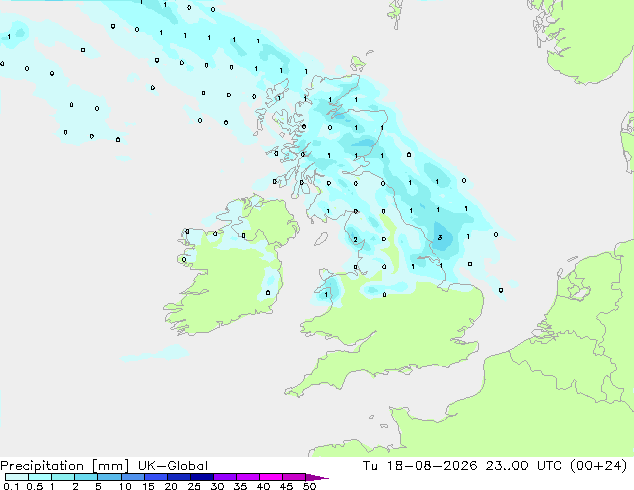Click the "2" rainfall value over northwest England
This screenshot has height=490, width=634.
(355, 240)
